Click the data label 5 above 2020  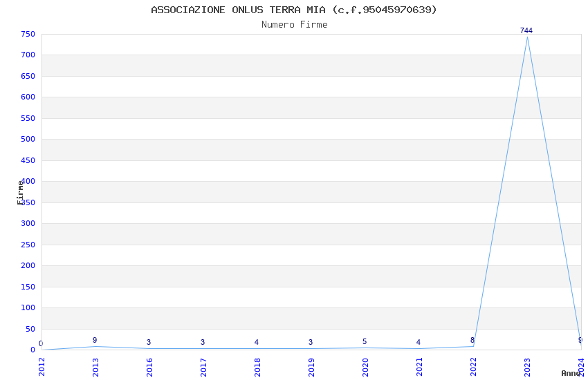[x=365, y=341]
